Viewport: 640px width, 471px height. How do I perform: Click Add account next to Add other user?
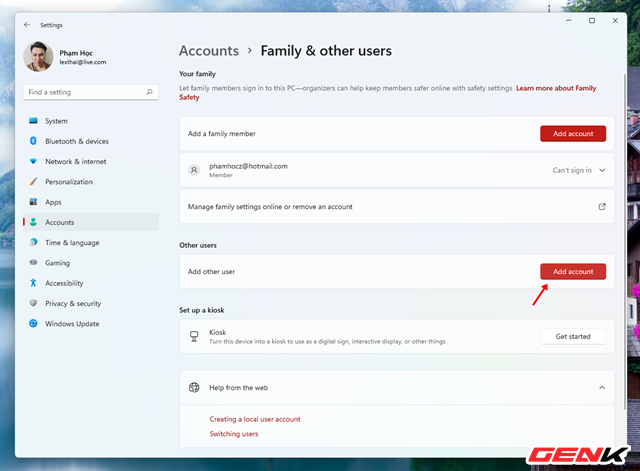(x=573, y=272)
